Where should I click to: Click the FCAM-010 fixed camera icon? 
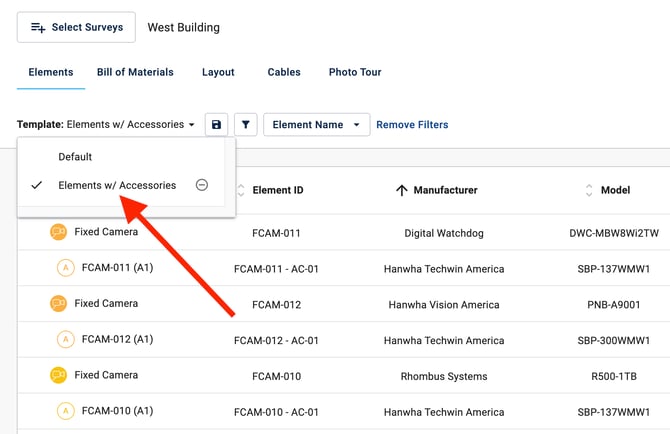[59, 375]
